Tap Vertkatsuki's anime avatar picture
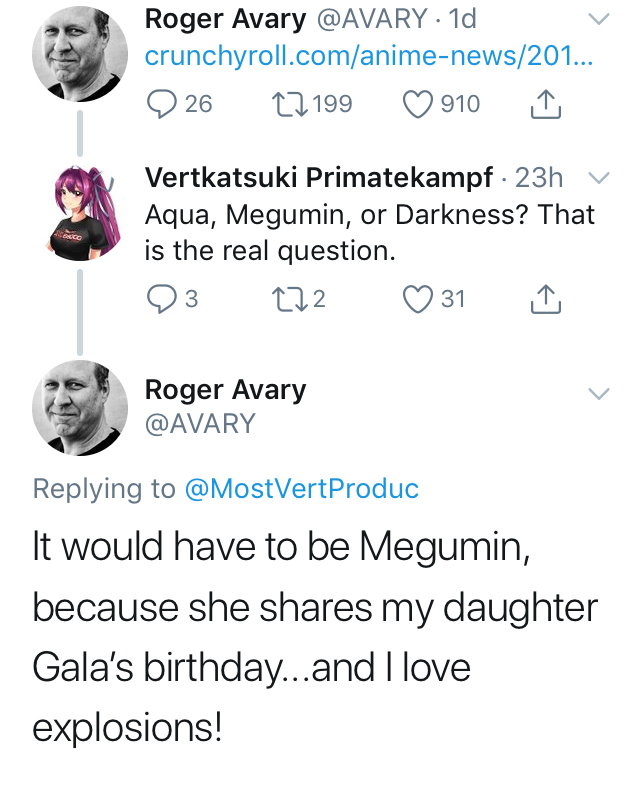Viewport: 640px width, 798px height. (81, 215)
